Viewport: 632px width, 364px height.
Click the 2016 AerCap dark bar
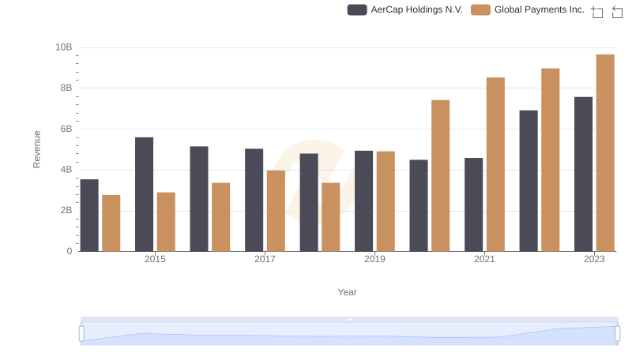click(199, 199)
